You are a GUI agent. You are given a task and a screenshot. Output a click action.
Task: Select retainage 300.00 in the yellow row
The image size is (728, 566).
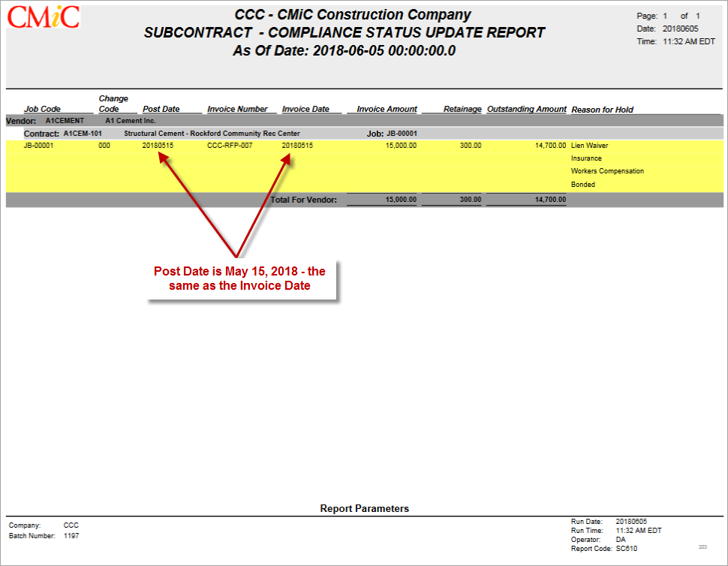point(471,146)
